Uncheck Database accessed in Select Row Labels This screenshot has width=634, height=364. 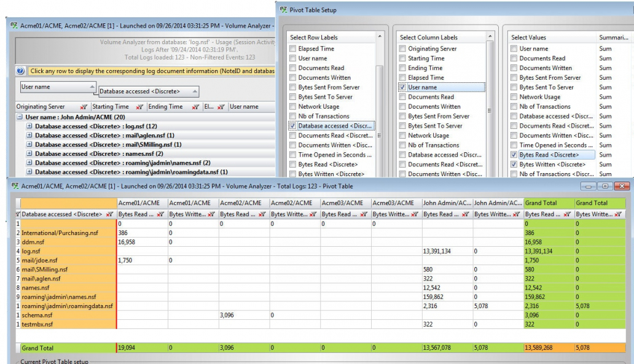pos(292,126)
